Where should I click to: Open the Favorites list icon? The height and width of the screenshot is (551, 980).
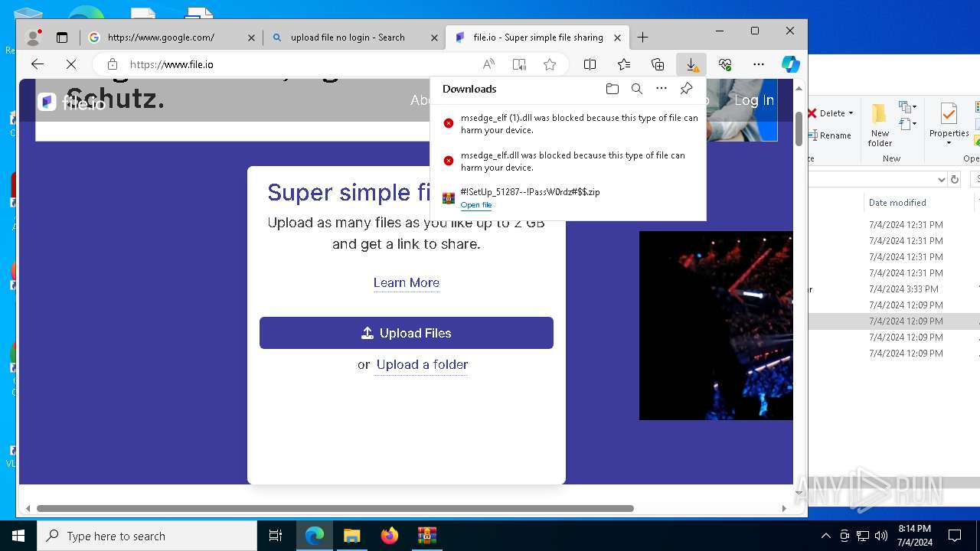624,64
